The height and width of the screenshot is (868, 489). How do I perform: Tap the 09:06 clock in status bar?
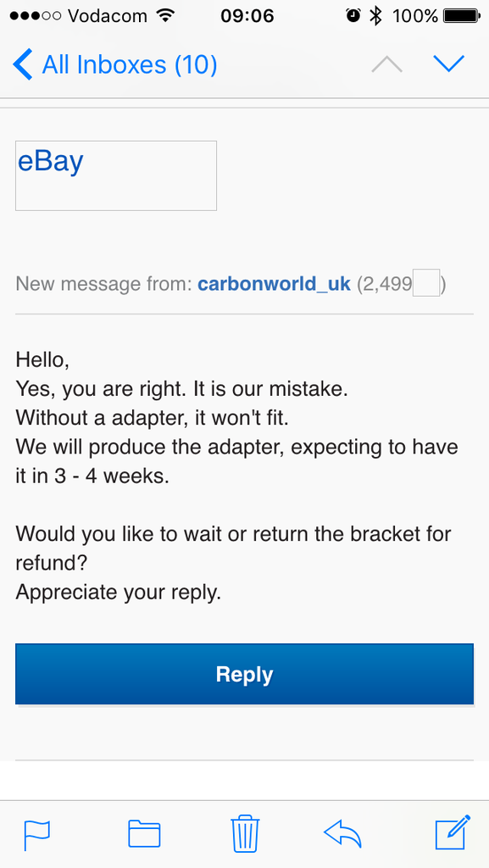click(x=247, y=15)
